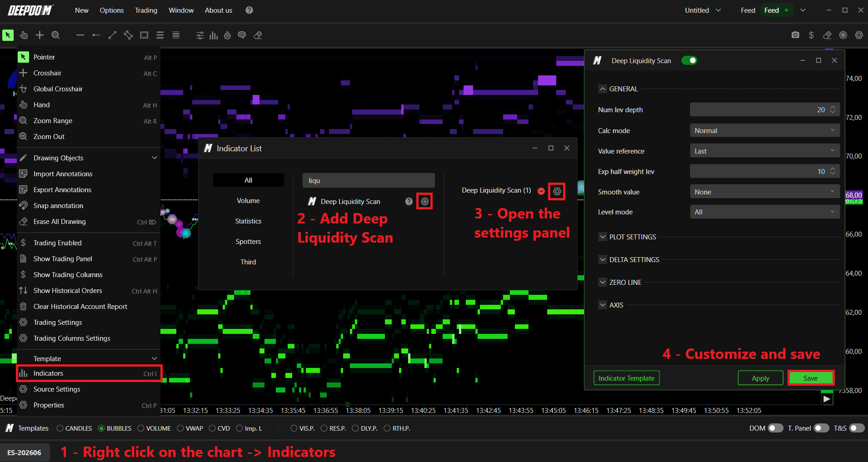Toggle the T&S switch
868x462 pixels.
coord(857,428)
